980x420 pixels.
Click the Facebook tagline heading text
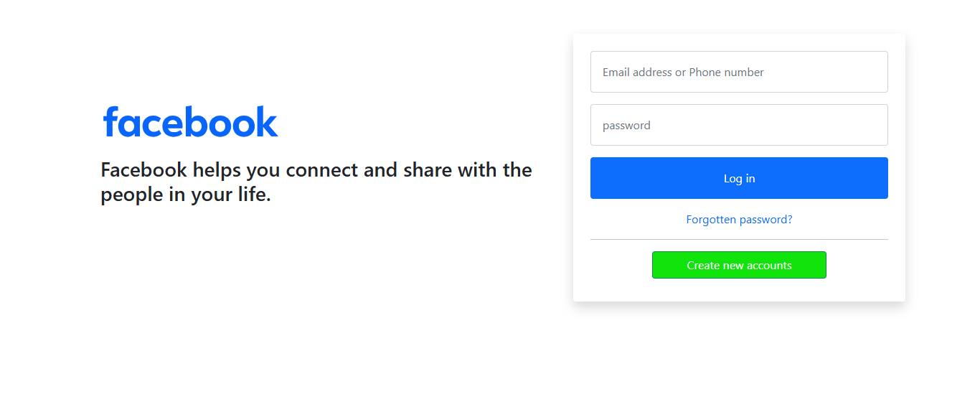(x=316, y=171)
